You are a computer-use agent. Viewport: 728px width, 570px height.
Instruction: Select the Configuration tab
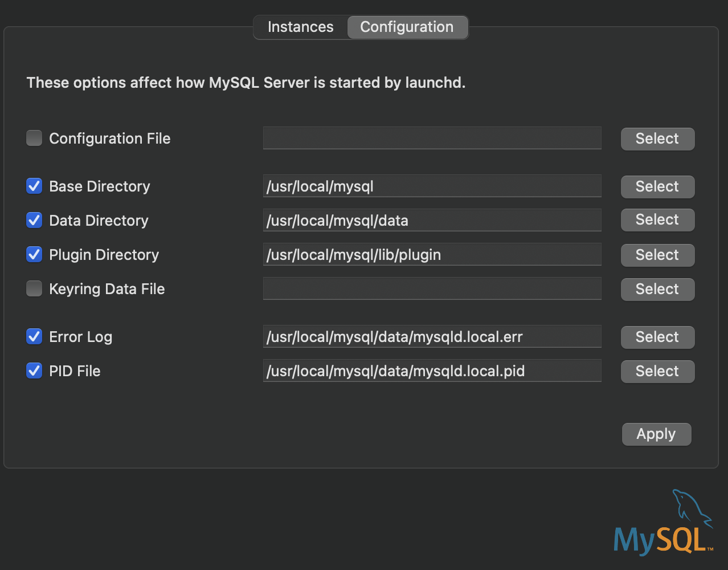pyautogui.click(x=407, y=27)
